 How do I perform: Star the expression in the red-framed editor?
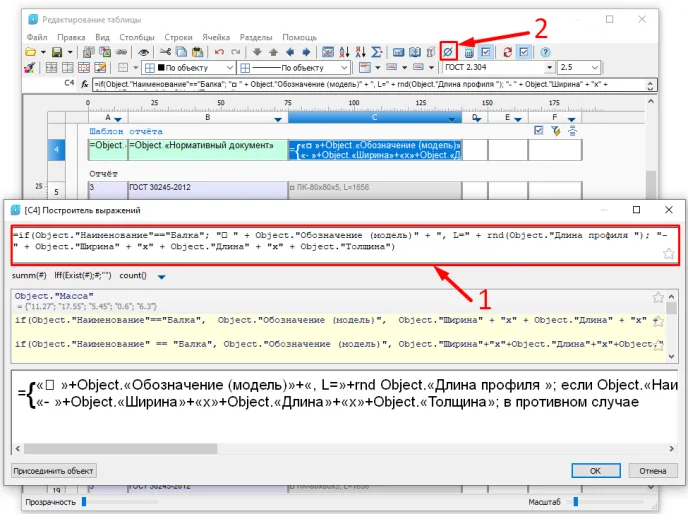[x=668, y=254]
